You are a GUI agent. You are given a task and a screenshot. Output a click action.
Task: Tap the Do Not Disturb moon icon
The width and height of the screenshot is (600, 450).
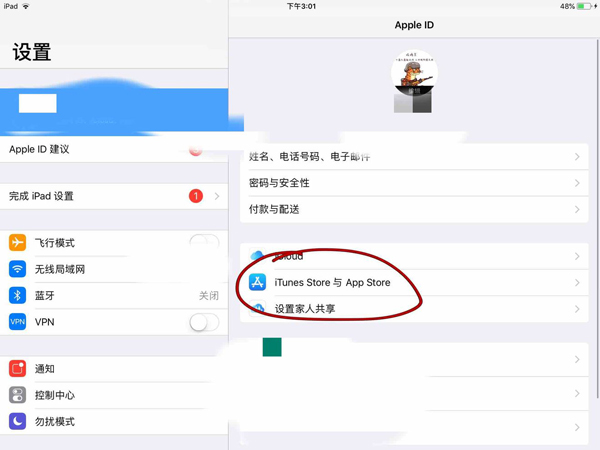(18, 421)
